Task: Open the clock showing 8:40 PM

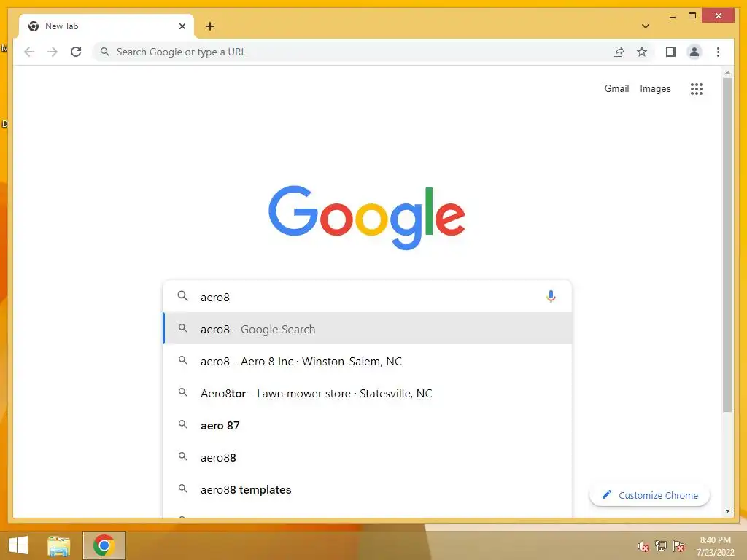Action: [715, 546]
